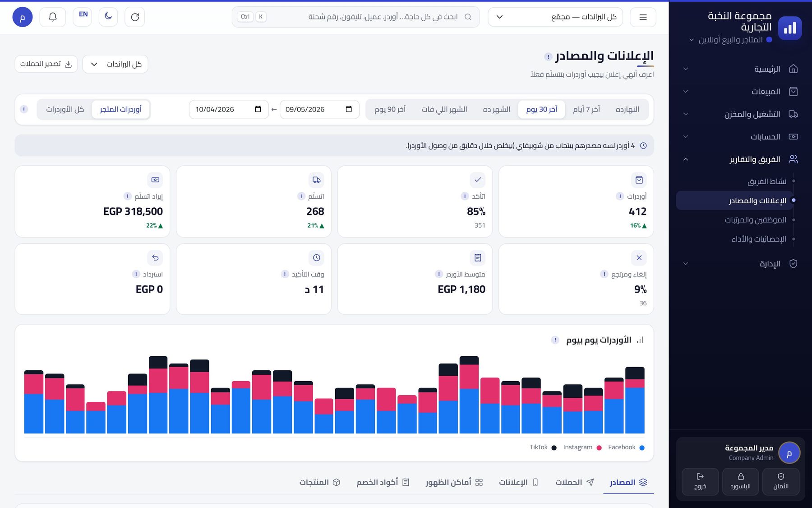Open the كل البراندات — مجمّع brand selector
Image resolution: width=812 pixels, height=508 pixels.
click(555, 17)
